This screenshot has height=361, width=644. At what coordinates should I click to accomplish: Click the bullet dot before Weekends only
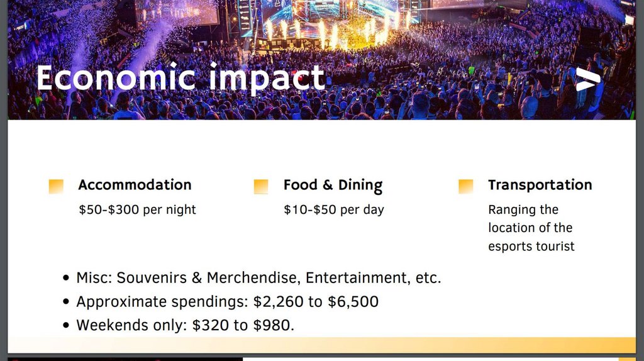(x=67, y=326)
